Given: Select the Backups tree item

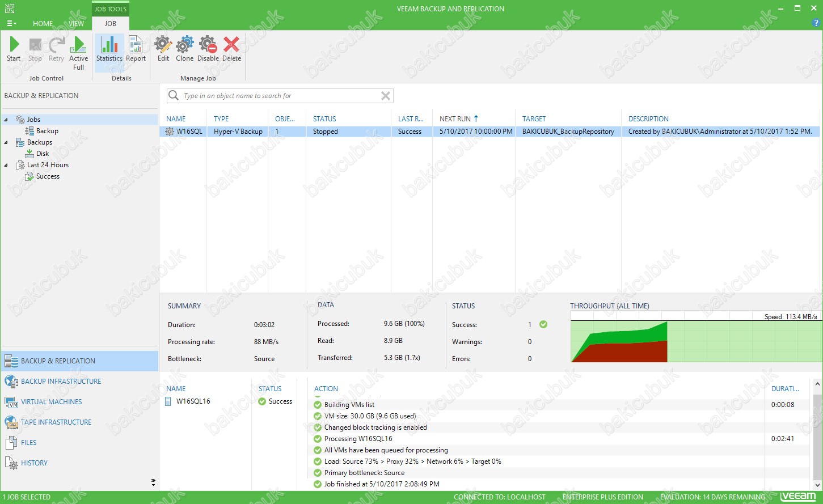Looking at the screenshot, I should click(39, 142).
